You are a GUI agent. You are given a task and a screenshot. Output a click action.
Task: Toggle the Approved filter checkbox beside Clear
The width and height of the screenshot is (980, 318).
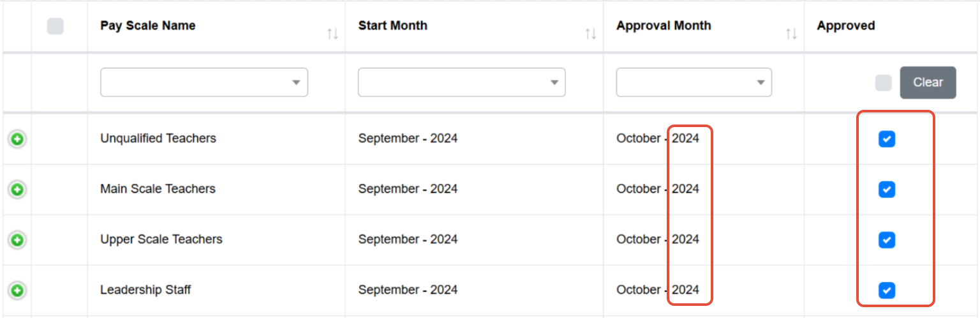click(x=884, y=83)
